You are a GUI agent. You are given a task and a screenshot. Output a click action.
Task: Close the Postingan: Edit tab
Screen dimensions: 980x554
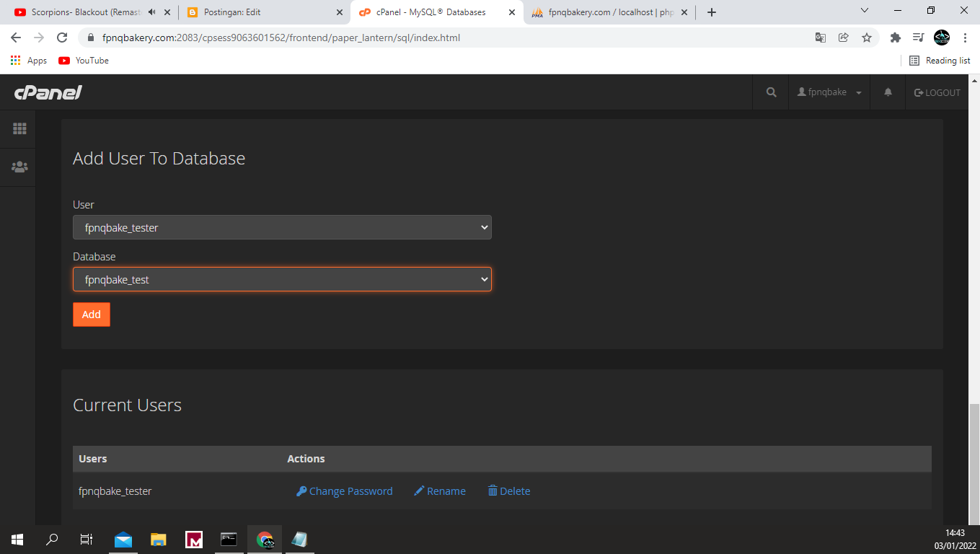pyautogui.click(x=340, y=12)
